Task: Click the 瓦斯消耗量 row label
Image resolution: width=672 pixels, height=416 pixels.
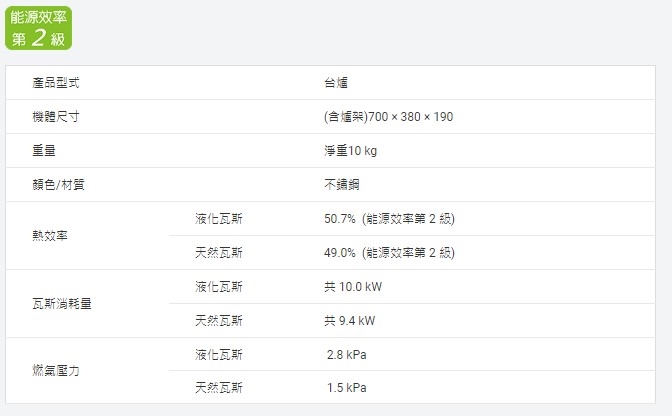Action: [x=62, y=304]
